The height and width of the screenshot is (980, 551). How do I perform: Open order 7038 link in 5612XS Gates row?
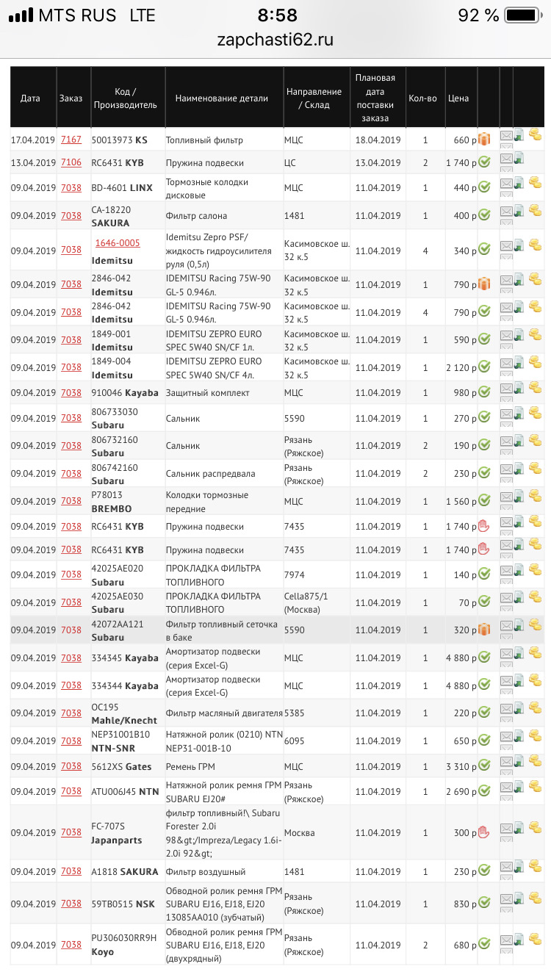tap(71, 766)
